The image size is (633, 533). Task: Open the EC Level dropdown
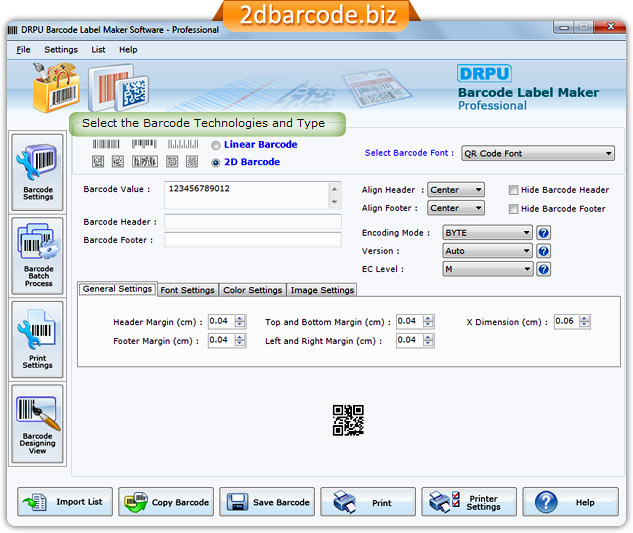(487, 269)
